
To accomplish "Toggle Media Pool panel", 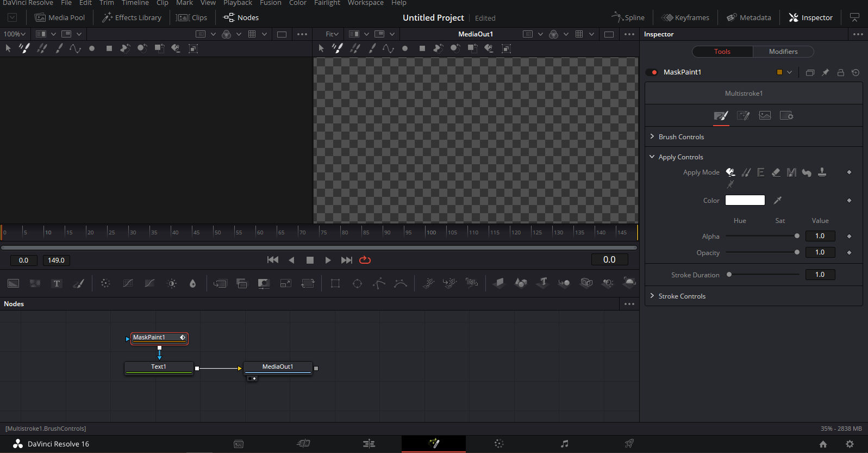I will [x=60, y=17].
